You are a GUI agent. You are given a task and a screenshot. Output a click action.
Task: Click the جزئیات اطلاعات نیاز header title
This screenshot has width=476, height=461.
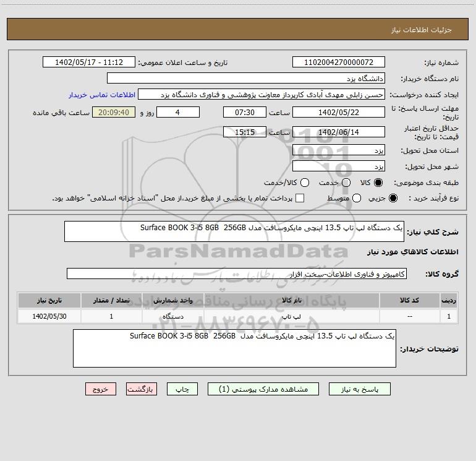click(x=421, y=30)
